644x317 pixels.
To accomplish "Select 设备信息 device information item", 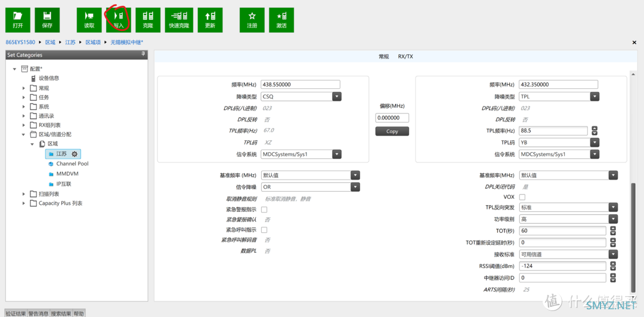I will pyautogui.click(x=48, y=78).
